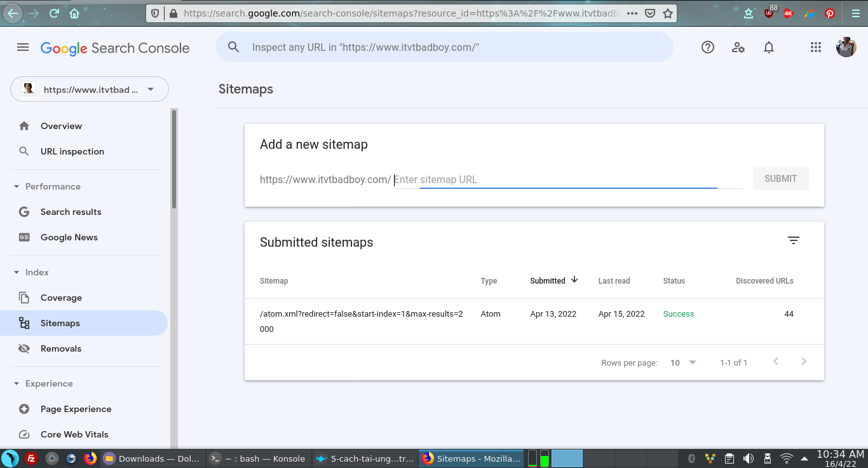The width and height of the screenshot is (868, 468).
Task: Open uBlock Origin extension
Action: [770, 13]
